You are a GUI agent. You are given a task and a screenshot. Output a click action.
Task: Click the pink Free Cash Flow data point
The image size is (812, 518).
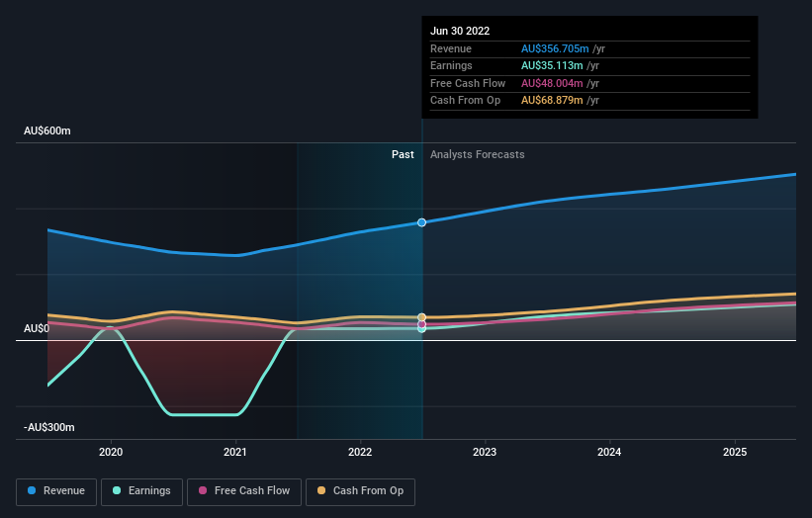[x=422, y=324]
